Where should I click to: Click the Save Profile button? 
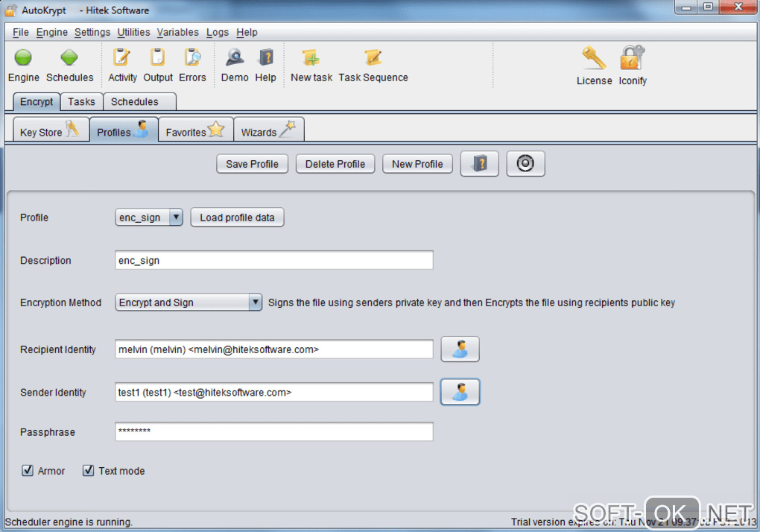[x=252, y=164]
